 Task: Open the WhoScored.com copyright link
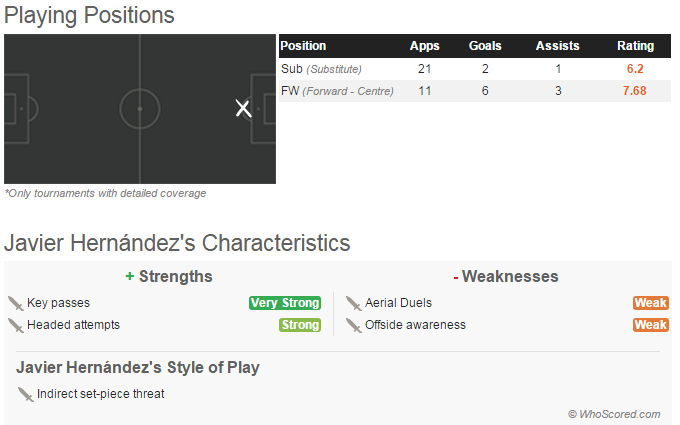coord(614,414)
